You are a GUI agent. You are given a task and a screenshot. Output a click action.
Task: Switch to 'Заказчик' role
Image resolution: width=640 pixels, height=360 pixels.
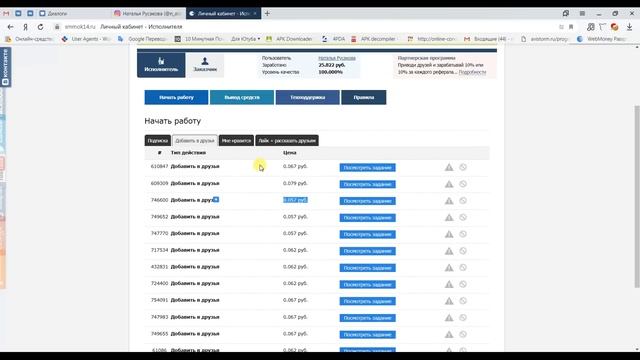(x=205, y=65)
